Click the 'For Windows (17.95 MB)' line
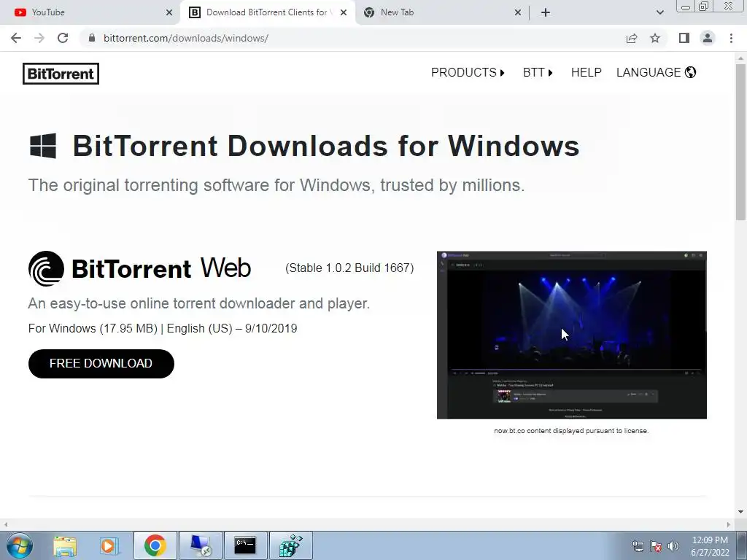 (x=163, y=329)
